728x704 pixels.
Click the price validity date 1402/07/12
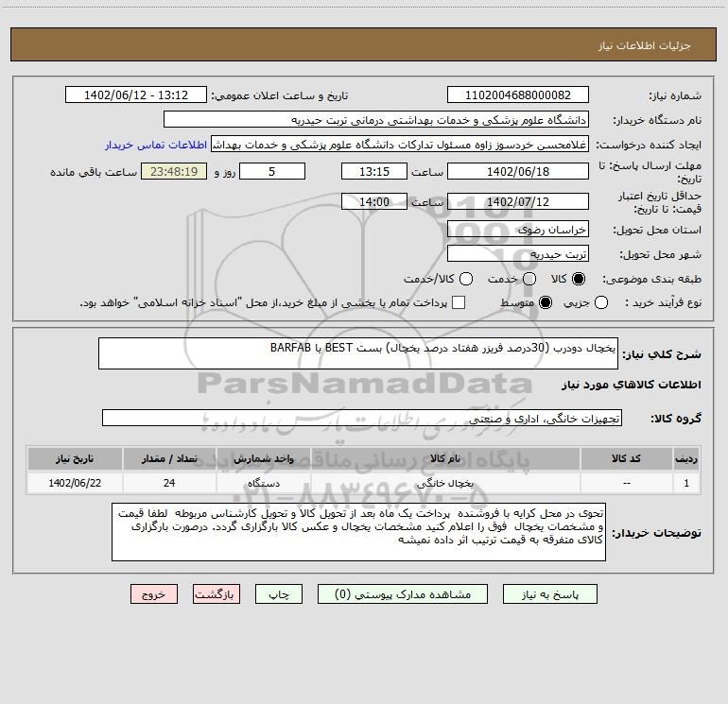[x=518, y=201]
